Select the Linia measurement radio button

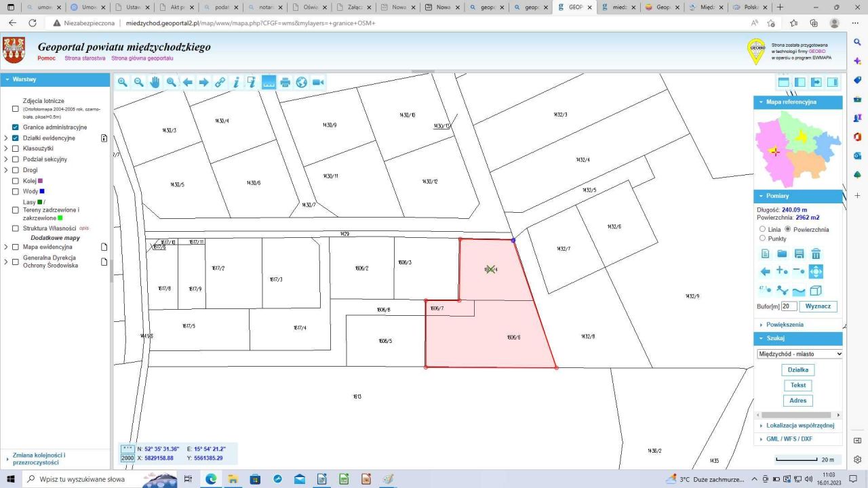762,229
